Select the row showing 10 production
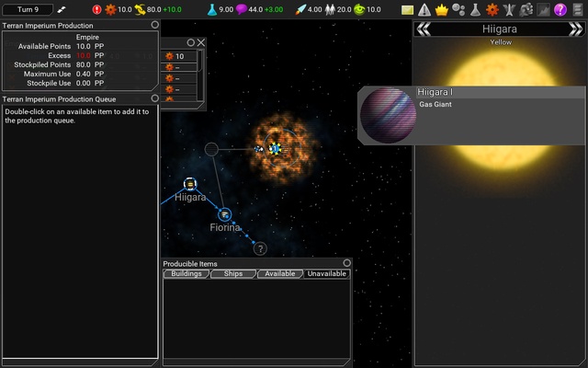This screenshot has height=368, width=588. pos(181,56)
